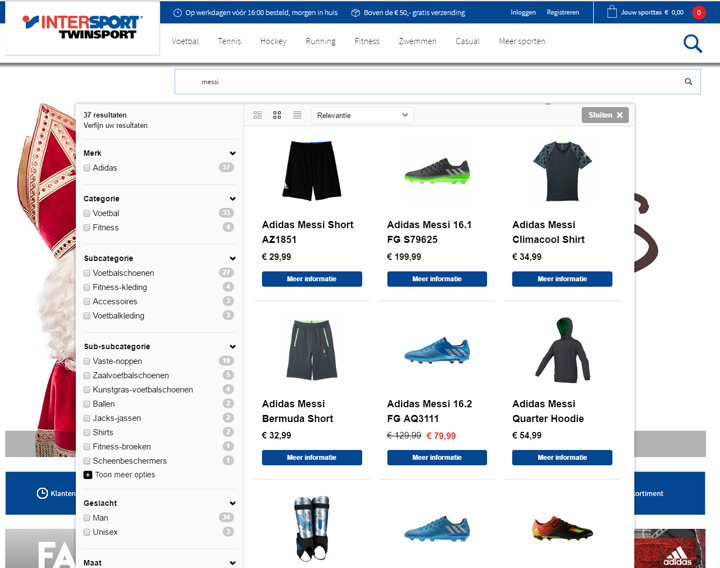This screenshot has height=568, width=720.
Task: Show more options via Toon meer opties
Action: point(125,475)
